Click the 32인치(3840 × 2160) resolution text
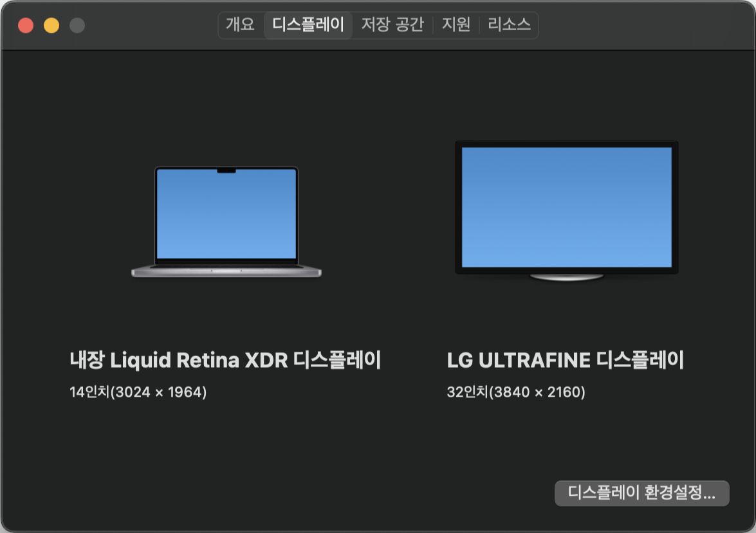 [x=516, y=392]
